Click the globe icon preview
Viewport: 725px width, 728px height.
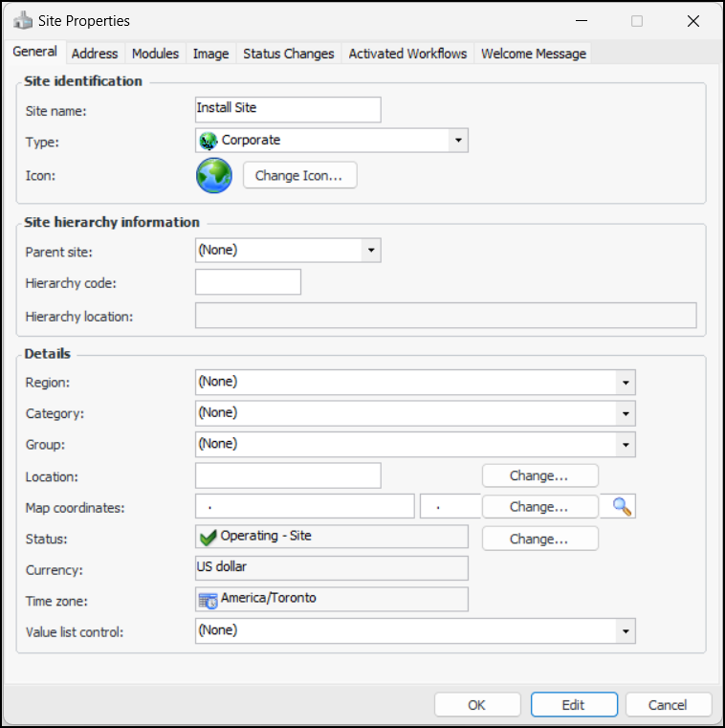(214, 175)
